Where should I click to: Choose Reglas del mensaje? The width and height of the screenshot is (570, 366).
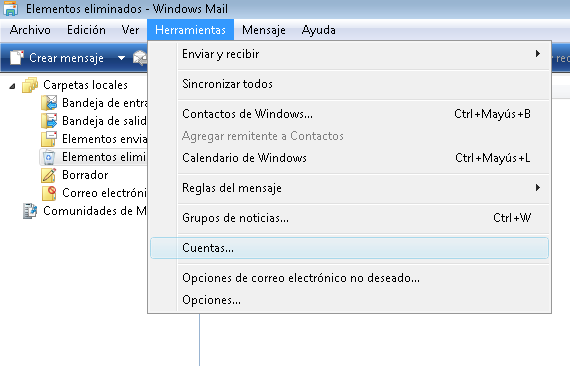tap(349, 188)
